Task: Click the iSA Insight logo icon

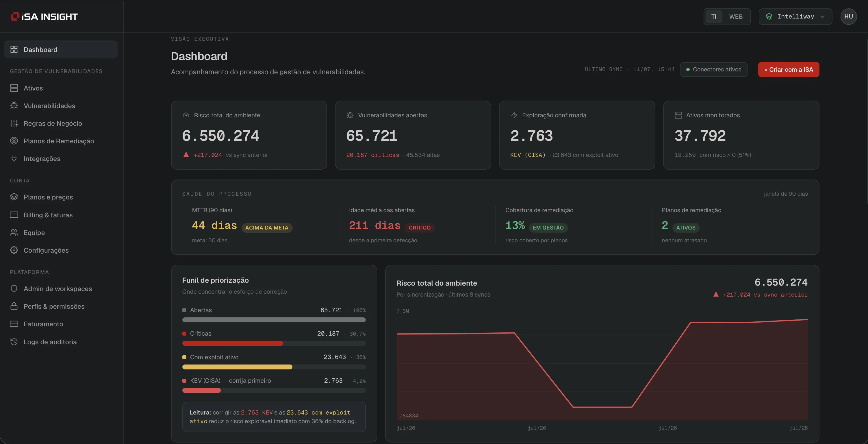Action: tap(15, 16)
